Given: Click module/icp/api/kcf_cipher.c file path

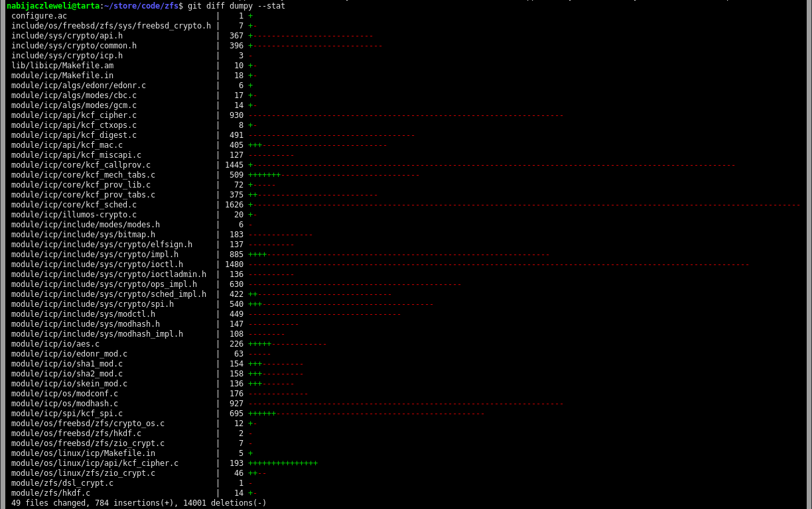Looking at the screenshot, I should [74, 115].
